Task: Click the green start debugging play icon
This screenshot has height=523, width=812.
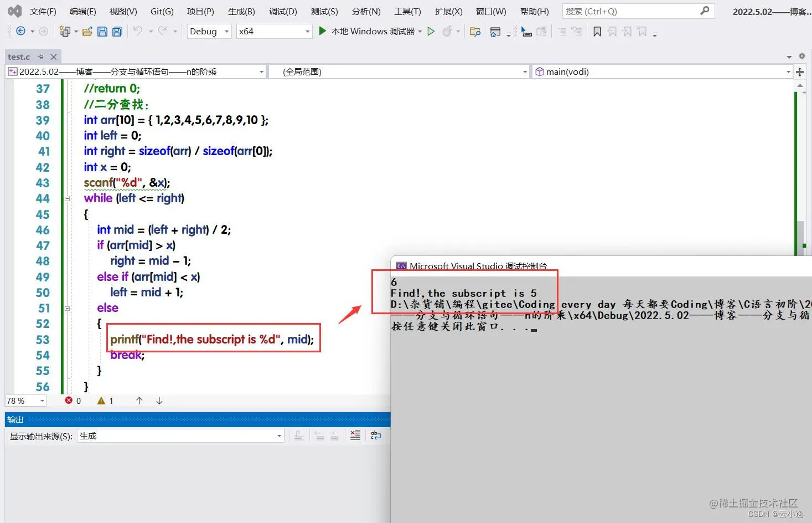Action: [x=323, y=31]
